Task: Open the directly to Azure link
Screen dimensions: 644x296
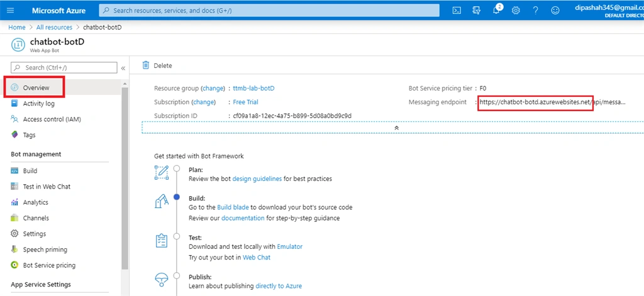Action: [279, 286]
